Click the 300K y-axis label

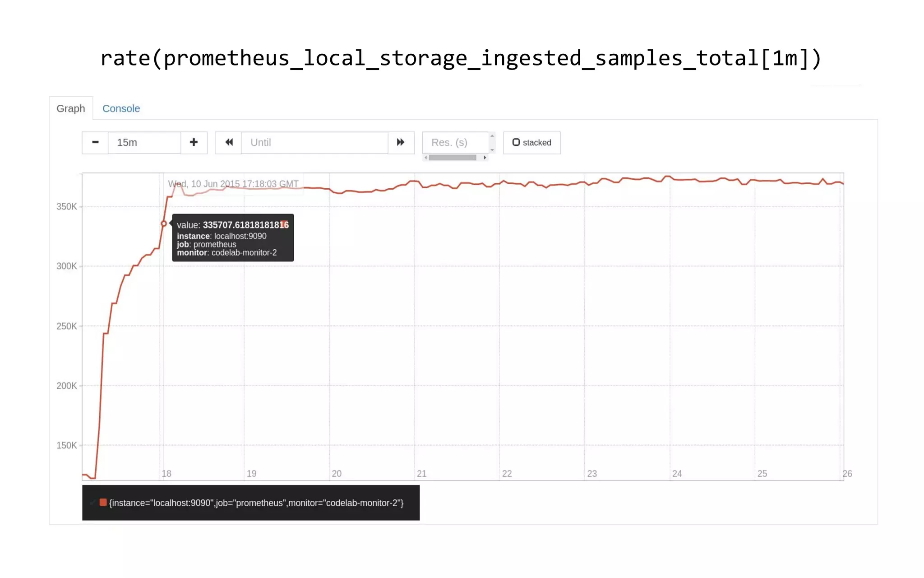coord(66,266)
